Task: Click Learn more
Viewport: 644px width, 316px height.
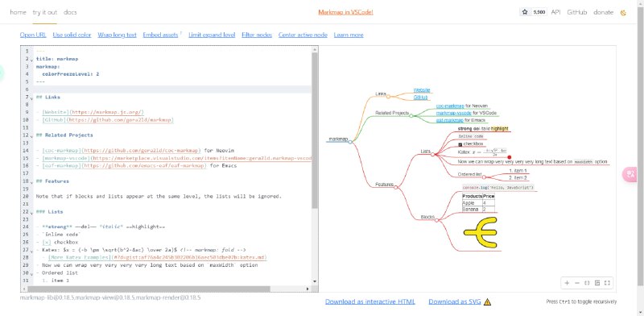Action: (349, 35)
